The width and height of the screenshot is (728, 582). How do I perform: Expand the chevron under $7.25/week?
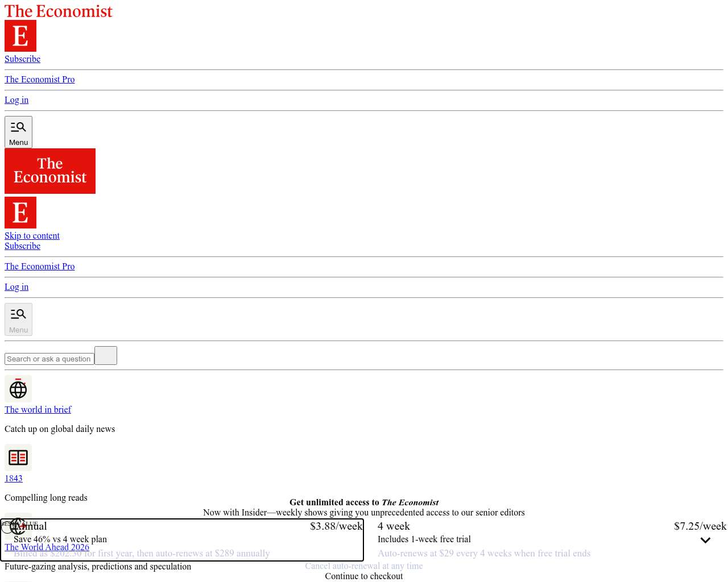pyautogui.click(x=705, y=541)
